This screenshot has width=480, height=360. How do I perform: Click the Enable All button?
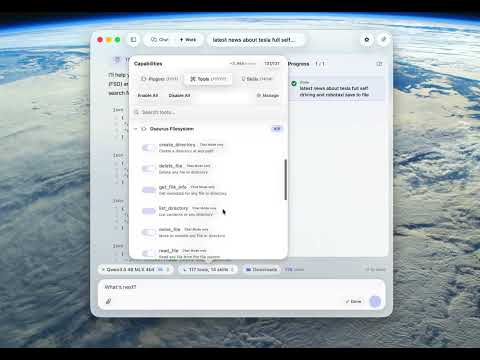pyautogui.click(x=148, y=95)
